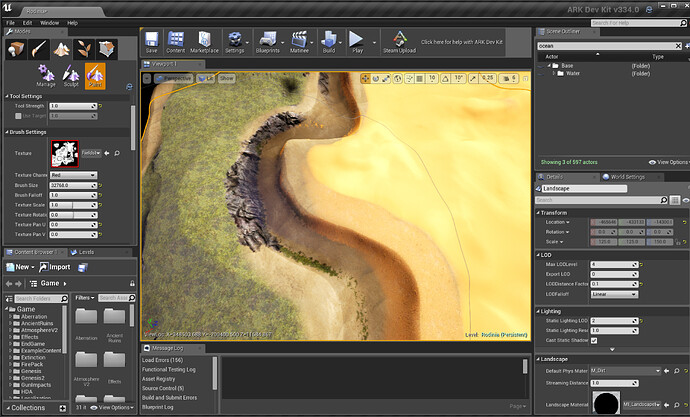Open the Marketplace toolbar button
The image size is (690, 417).
click(204, 42)
